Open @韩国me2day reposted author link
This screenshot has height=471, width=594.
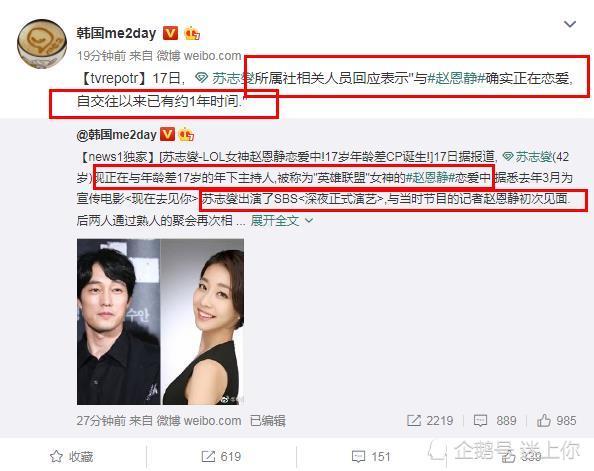click(x=116, y=135)
